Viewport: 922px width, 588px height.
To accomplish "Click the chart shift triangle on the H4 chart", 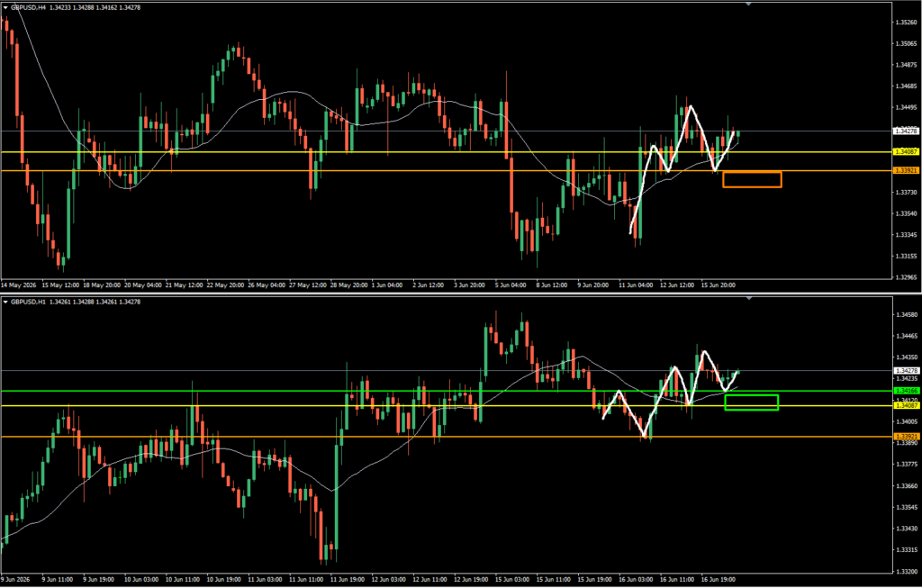I will pyautogui.click(x=748, y=5).
